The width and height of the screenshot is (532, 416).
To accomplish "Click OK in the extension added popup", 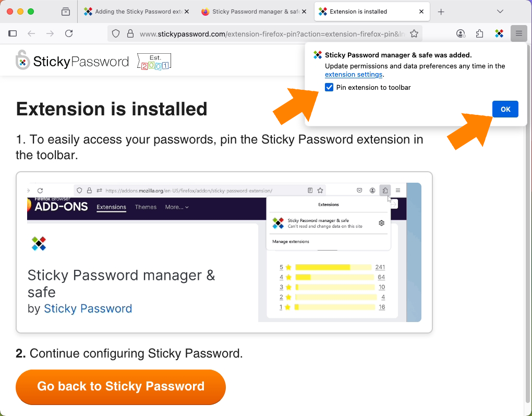I will pos(505,109).
